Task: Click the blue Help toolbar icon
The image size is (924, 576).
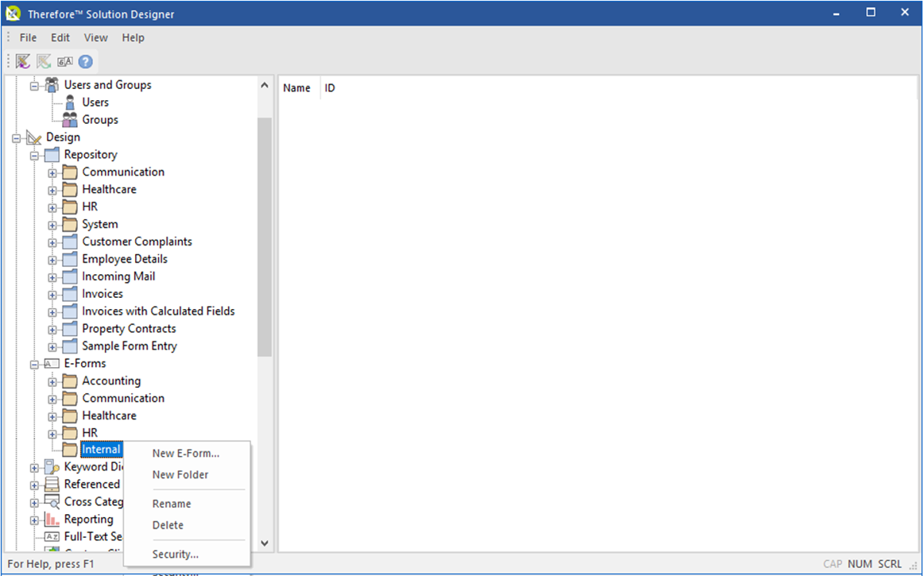Action: click(x=84, y=61)
